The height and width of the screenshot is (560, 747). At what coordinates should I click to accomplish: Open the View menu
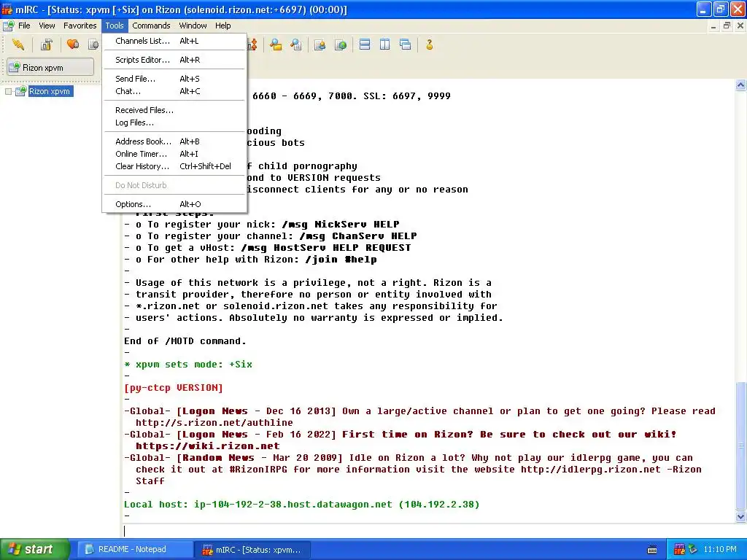pyautogui.click(x=47, y=26)
